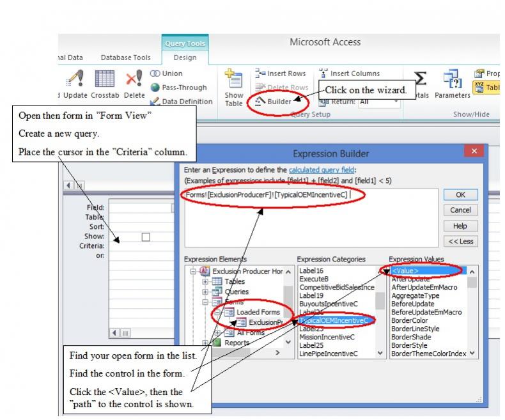The image size is (505, 420).
Task: Click the << Less button
Action: click(460, 241)
